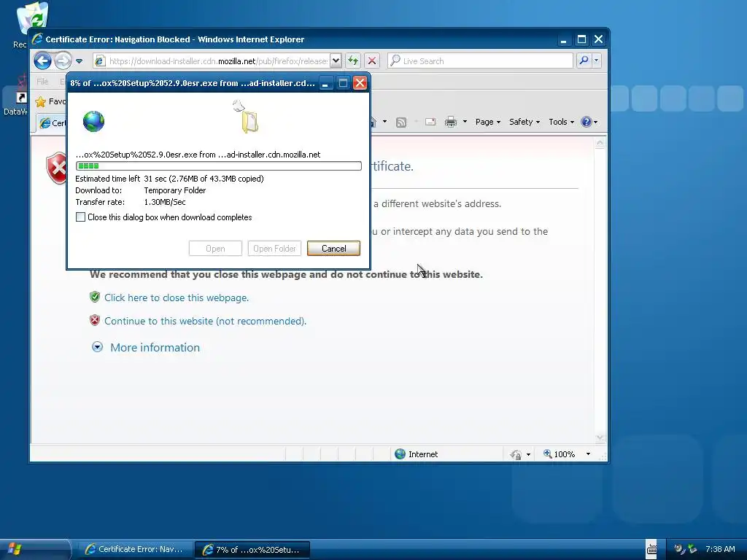Click the Internet security zone globe in status bar
The image size is (747, 560).
[x=400, y=454]
